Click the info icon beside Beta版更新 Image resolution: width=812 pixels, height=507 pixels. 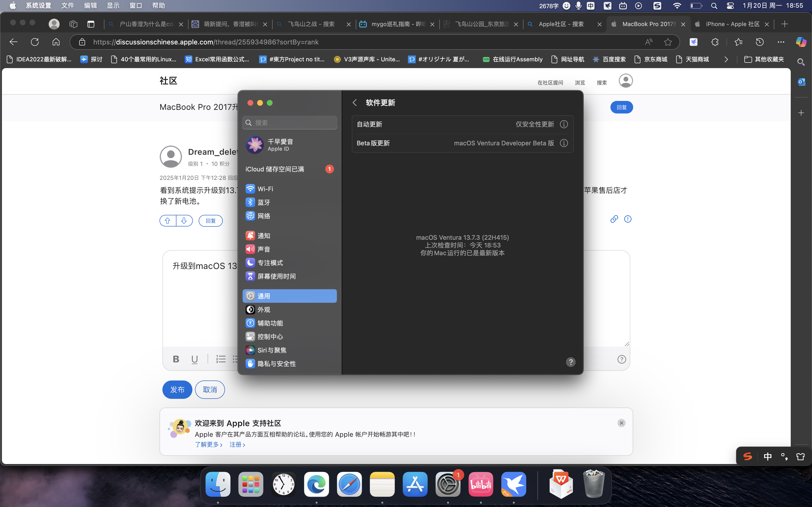(x=564, y=143)
